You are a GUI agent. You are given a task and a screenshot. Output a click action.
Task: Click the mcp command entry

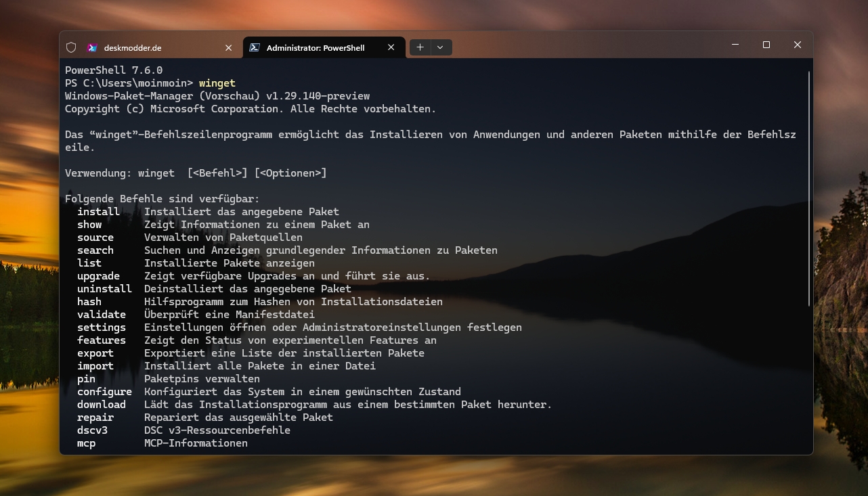click(x=86, y=443)
